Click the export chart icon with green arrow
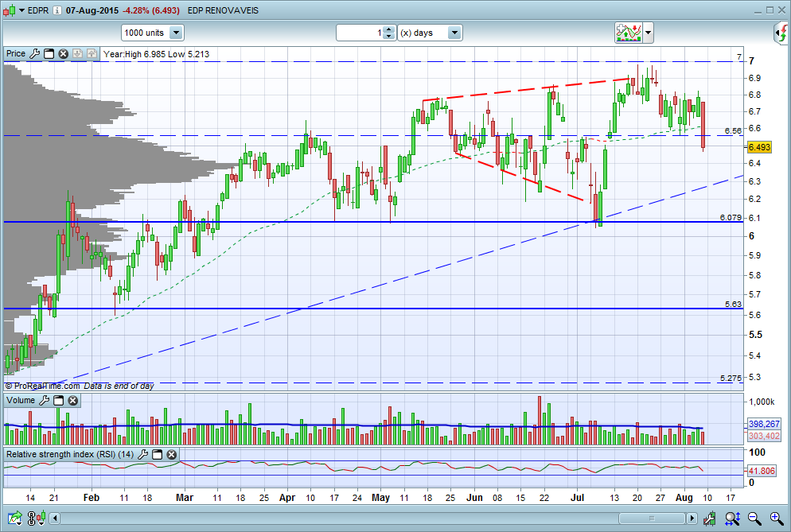791x532 pixels. (x=15, y=518)
